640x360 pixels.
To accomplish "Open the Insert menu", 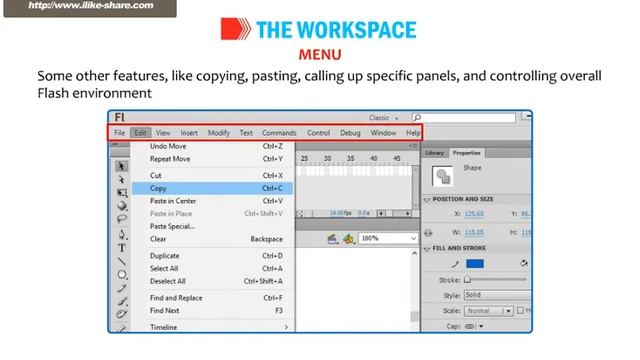I will [189, 133].
